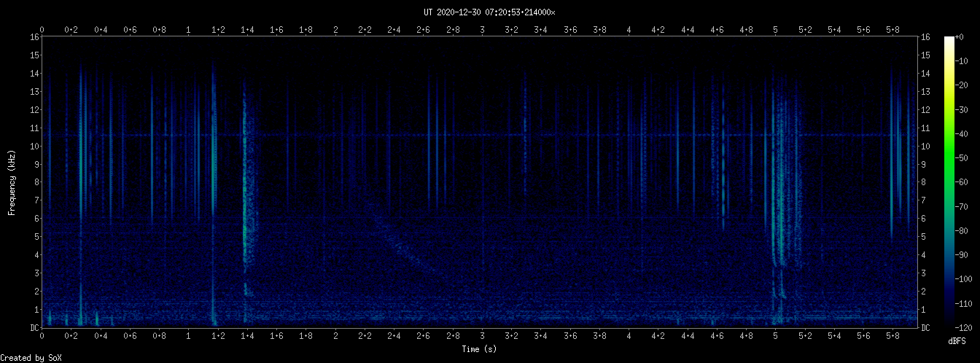
Task: Click the dBFS color scale bar
Action: [x=949, y=182]
